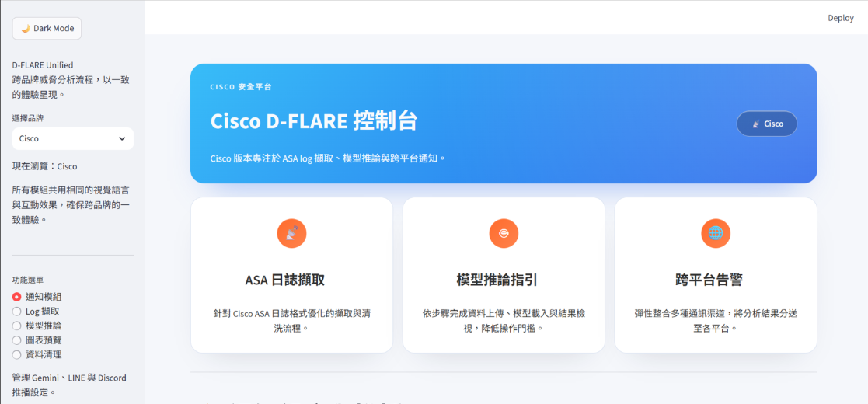Click the ASA 日誌擷取 card heading

291,280
